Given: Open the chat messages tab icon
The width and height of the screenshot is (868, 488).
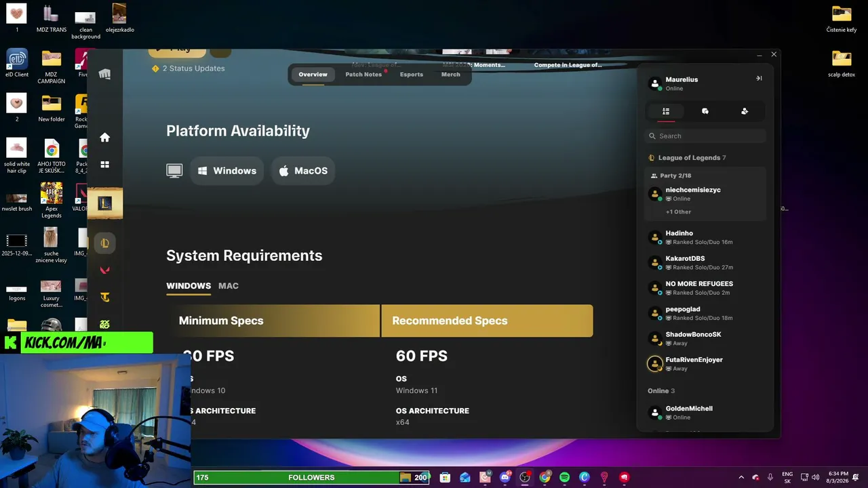Looking at the screenshot, I should click(x=705, y=111).
